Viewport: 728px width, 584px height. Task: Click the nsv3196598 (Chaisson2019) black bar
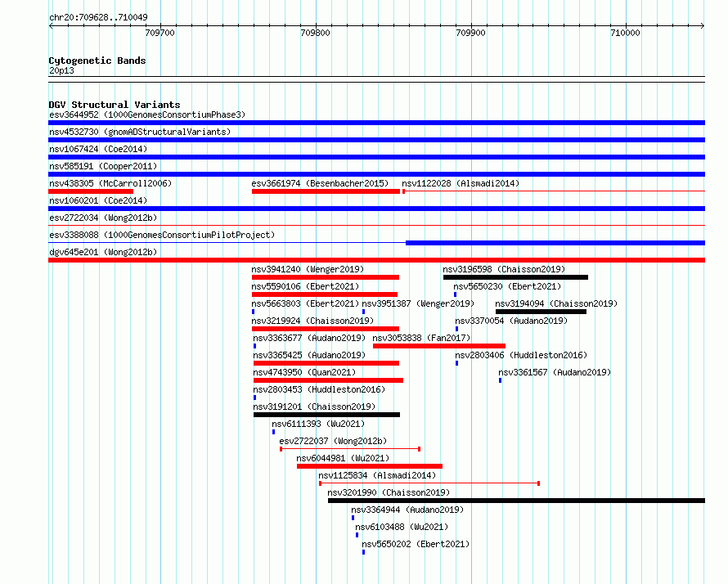(516, 277)
